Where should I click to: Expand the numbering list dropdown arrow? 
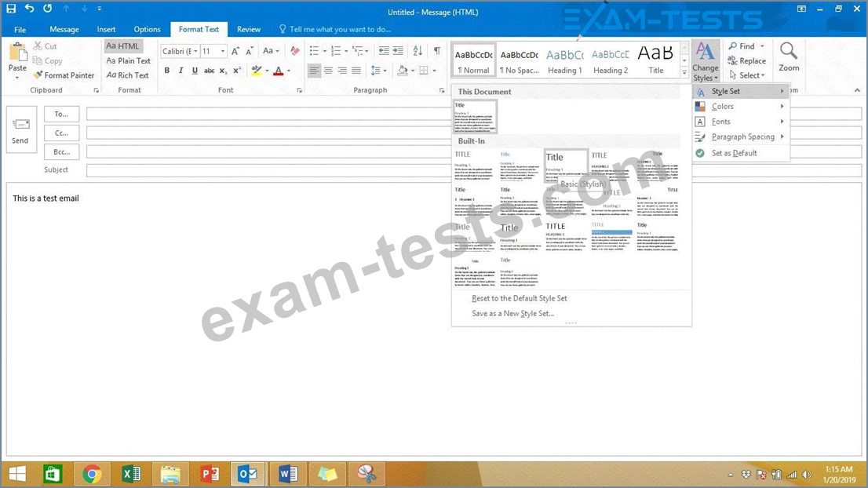pyautogui.click(x=347, y=52)
